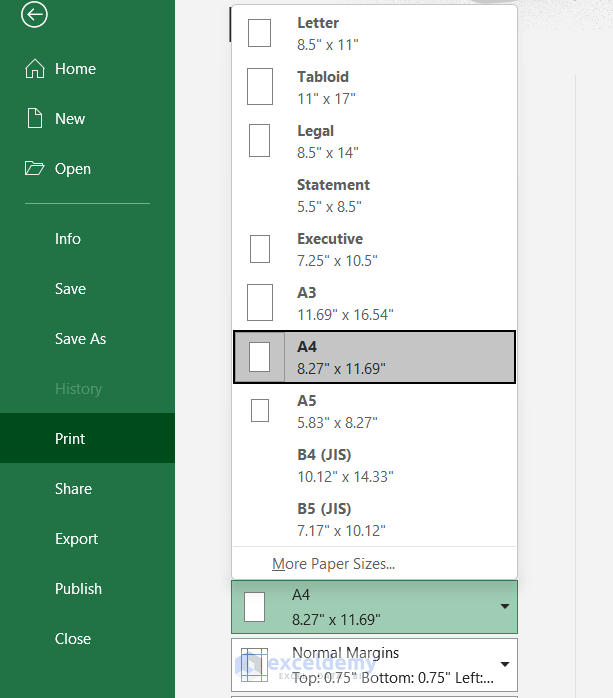Open the Export section
613x698 pixels.
pyautogui.click(x=76, y=539)
